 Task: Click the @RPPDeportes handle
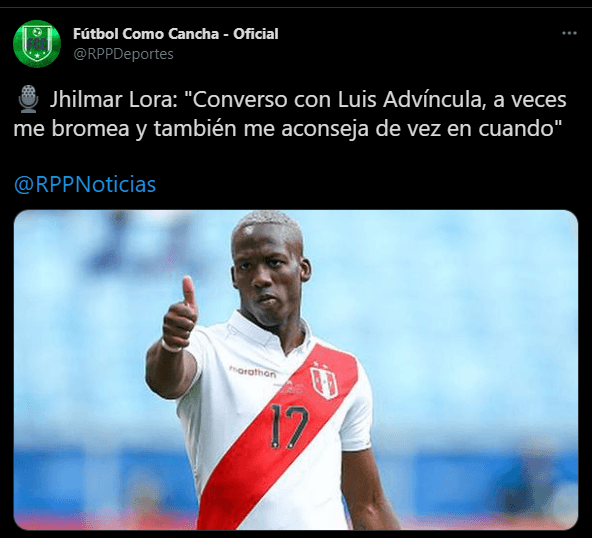(x=123, y=54)
